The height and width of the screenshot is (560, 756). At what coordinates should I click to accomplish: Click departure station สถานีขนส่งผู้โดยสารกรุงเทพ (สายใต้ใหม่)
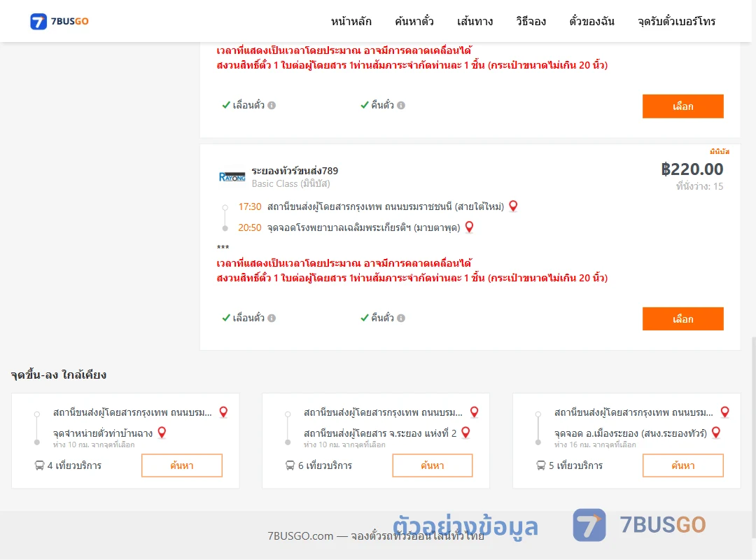385,207
